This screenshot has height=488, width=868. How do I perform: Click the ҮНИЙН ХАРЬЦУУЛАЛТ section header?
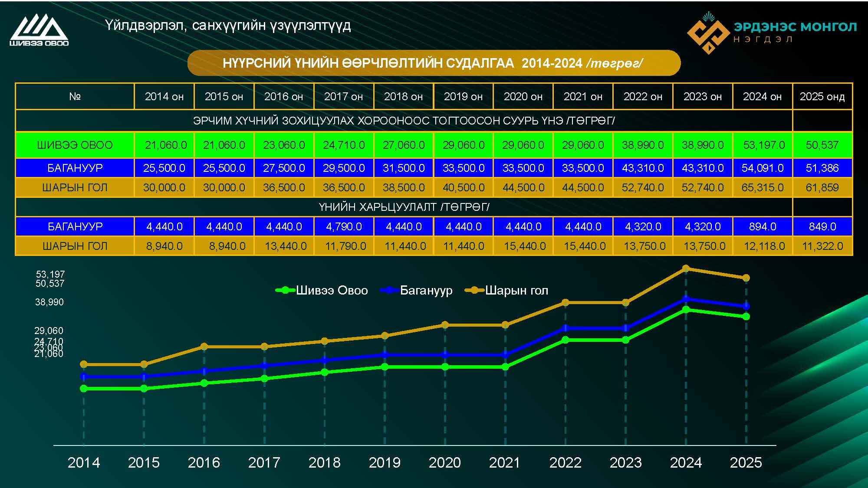(404, 207)
